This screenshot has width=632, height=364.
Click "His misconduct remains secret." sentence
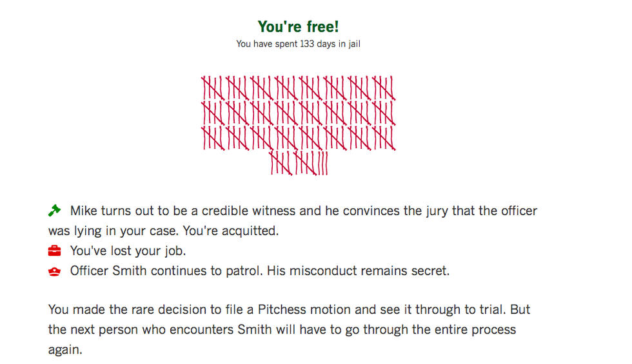(x=359, y=271)
